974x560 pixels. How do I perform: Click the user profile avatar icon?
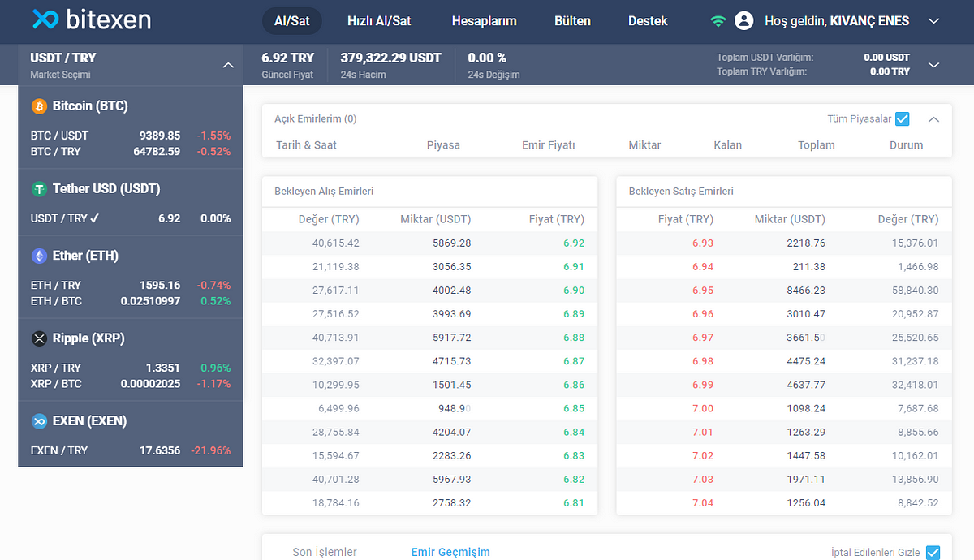[744, 21]
